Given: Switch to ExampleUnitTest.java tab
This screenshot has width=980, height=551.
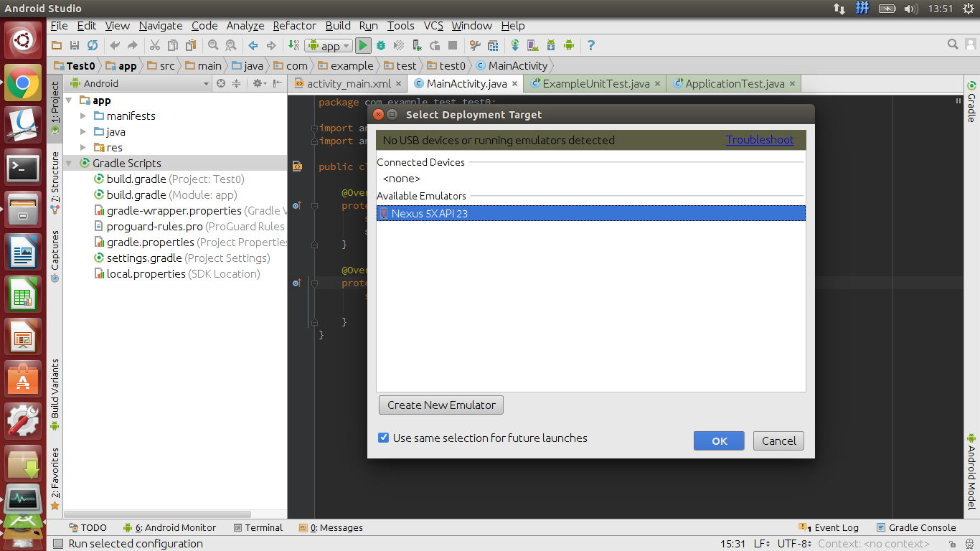Looking at the screenshot, I should [x=595, y=83].
